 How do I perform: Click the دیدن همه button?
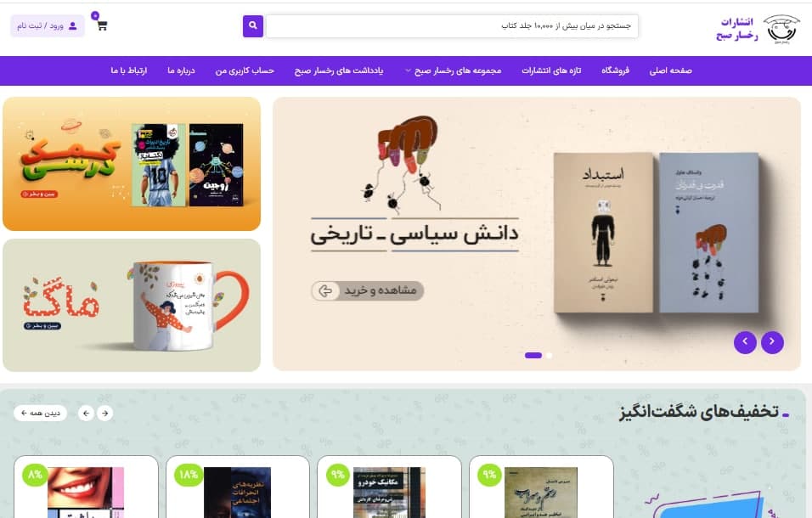pos(41,413)
